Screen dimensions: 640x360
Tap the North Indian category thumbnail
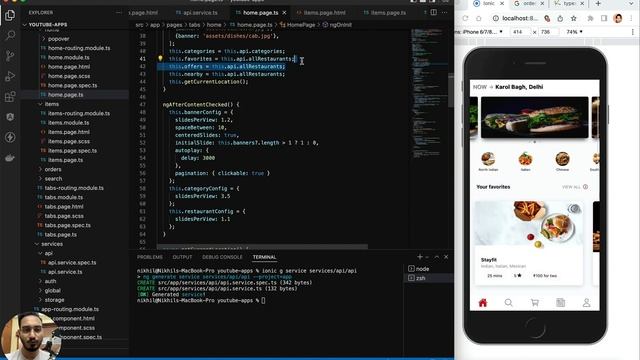488,159
